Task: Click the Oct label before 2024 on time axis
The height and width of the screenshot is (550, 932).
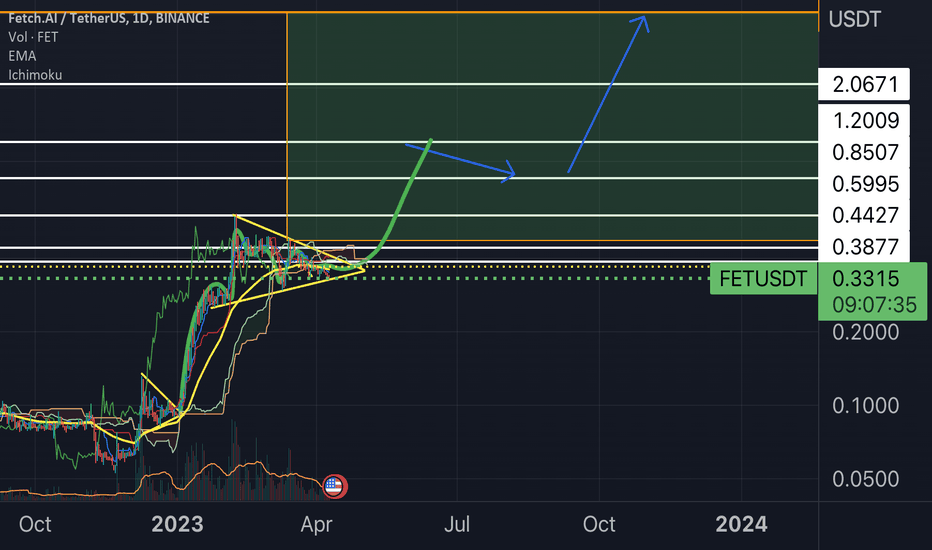Action: pos(599,524)
